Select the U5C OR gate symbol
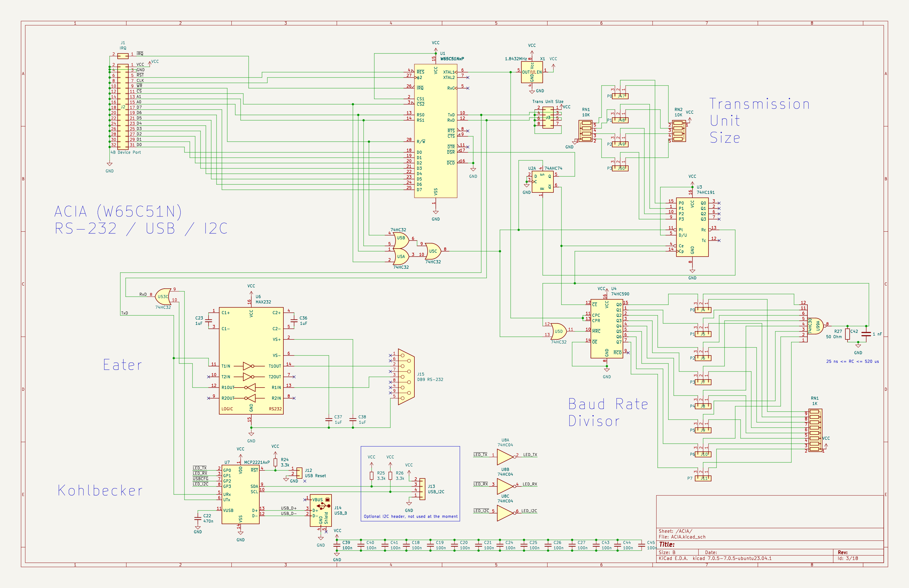 [433, 251]
